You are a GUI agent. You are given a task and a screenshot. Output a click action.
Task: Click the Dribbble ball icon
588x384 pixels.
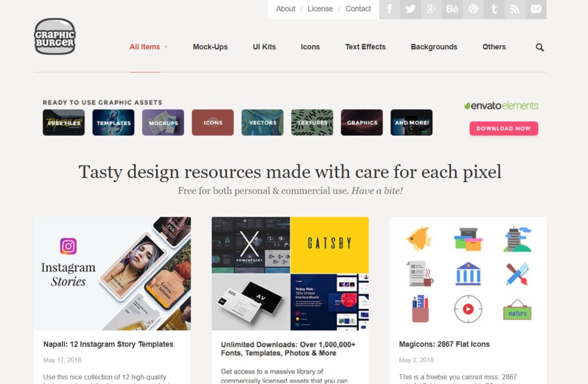(473, 9)
